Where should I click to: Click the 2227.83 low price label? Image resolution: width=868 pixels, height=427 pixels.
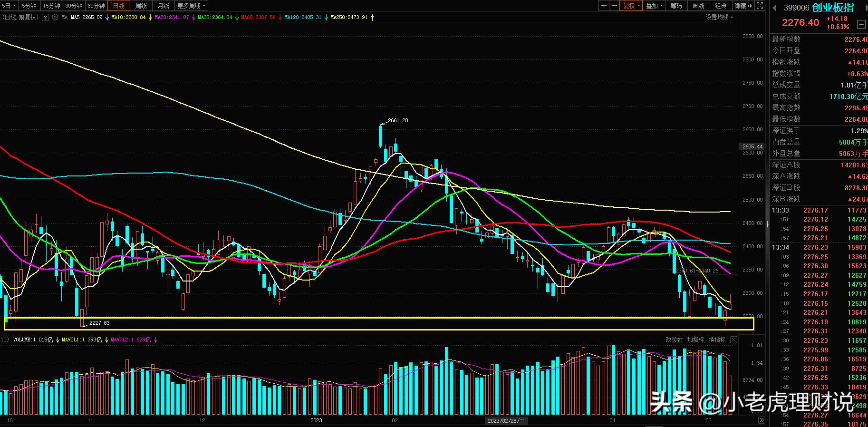(x=99, y=323)
